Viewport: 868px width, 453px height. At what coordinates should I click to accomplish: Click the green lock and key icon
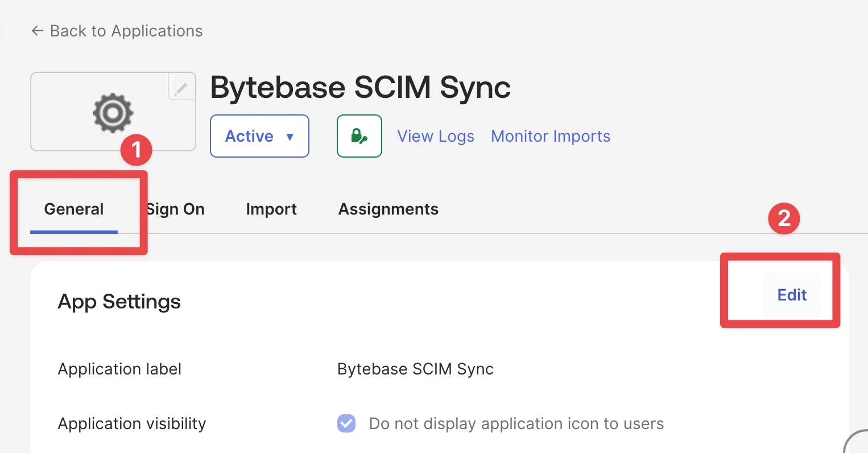coord(359,136)
